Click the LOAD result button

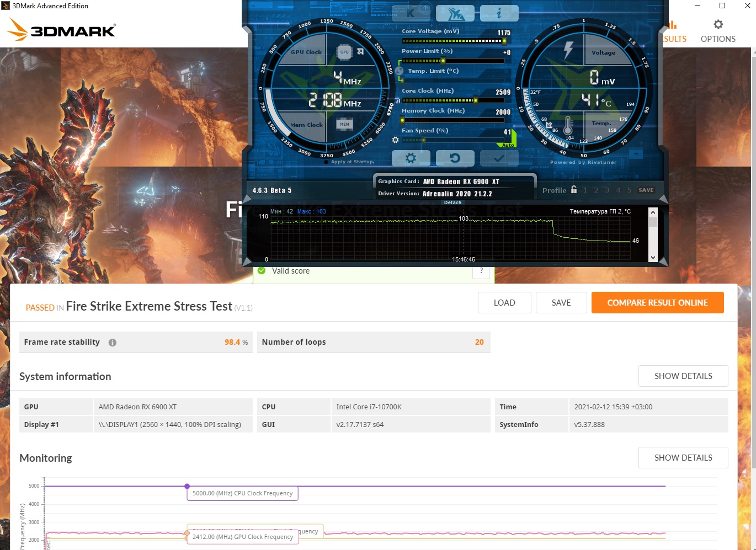[x=504, y=302]
